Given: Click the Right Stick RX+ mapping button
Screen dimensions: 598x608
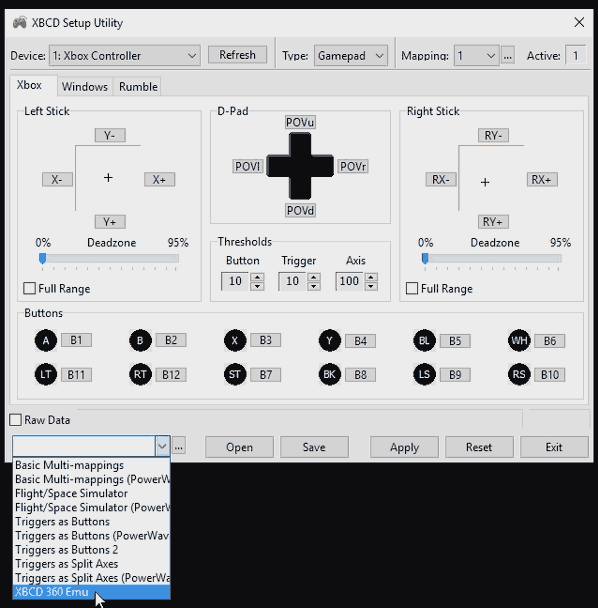Looking at the screenshot, I should tap(542, 180).
